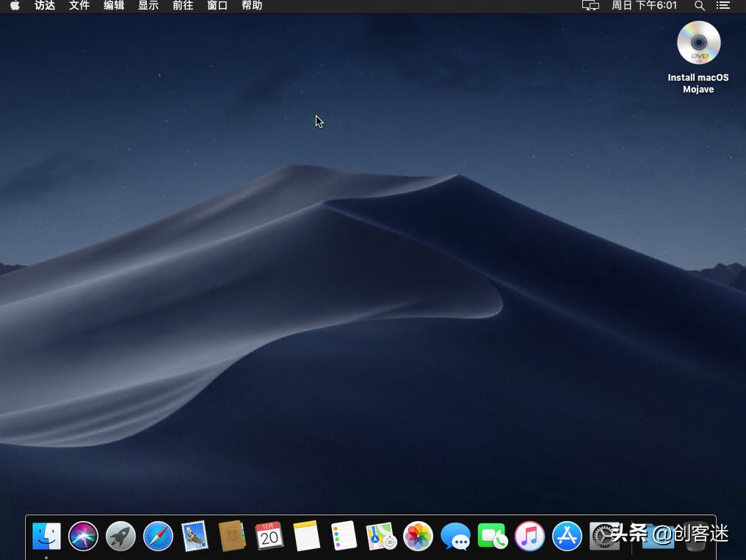746x560 pixels.
Task: Open the App Store
Action: [567, 536]
